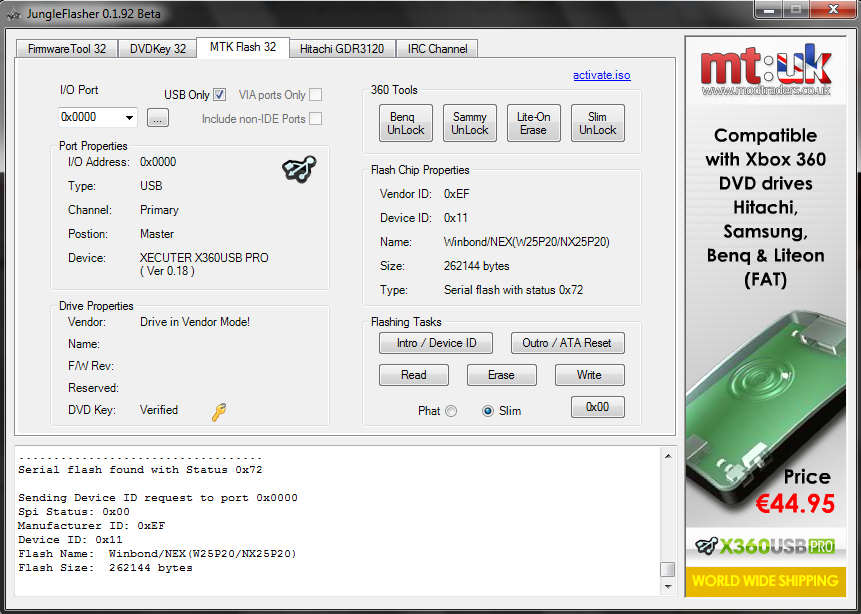
Task: Click the 'Drive in Vendor Mode!' text
Action: tap(195, 322)
